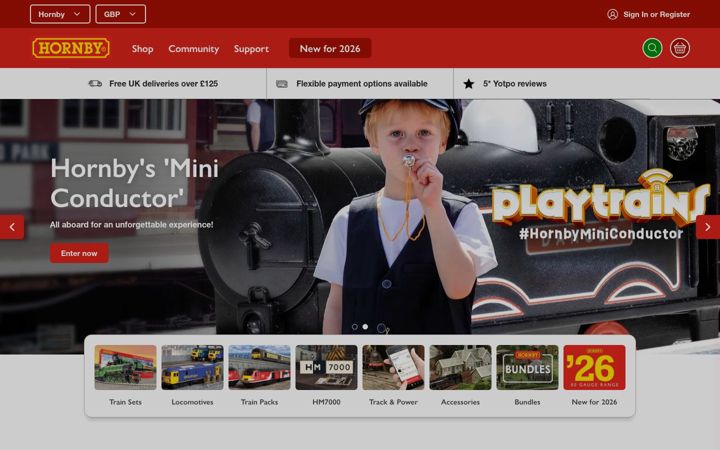Click the star reviews icon
The image size is (720, 450).
(x=468, y=84)
